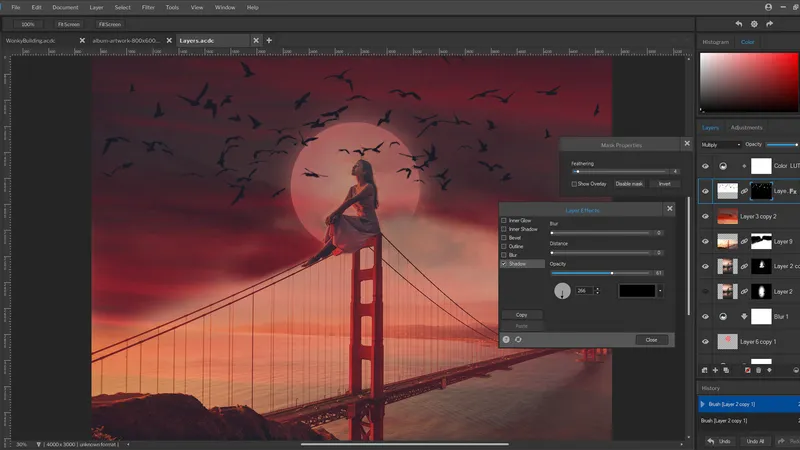
Task: Hide the Blur 1 layer
Action: point(706,316)
